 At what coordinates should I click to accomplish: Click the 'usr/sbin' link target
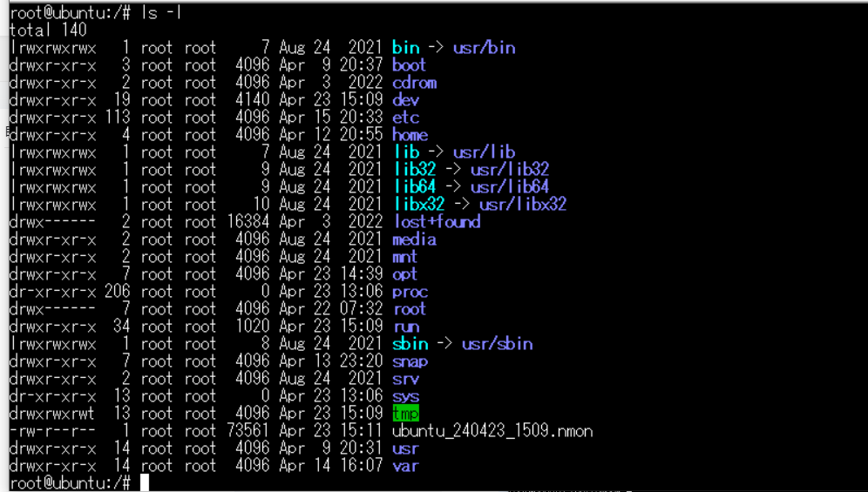click(498, 344)
